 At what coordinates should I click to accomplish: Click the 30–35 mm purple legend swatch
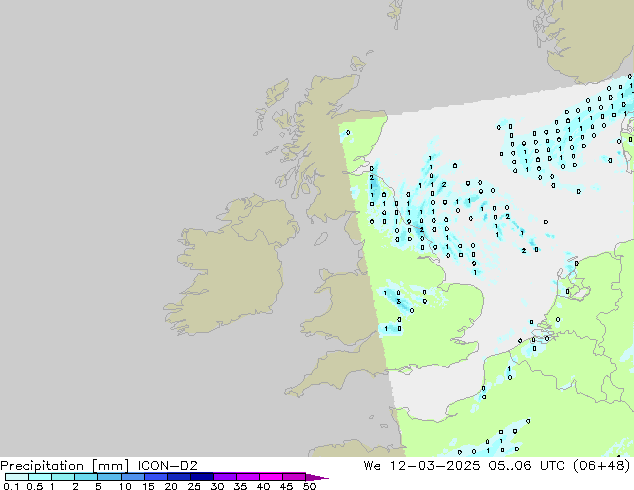click(224, 477)
